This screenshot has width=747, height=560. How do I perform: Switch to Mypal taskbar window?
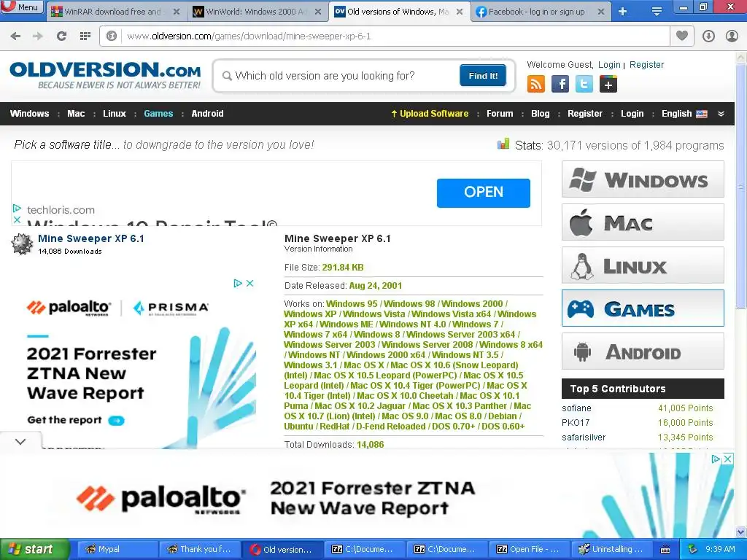(117, 550)
